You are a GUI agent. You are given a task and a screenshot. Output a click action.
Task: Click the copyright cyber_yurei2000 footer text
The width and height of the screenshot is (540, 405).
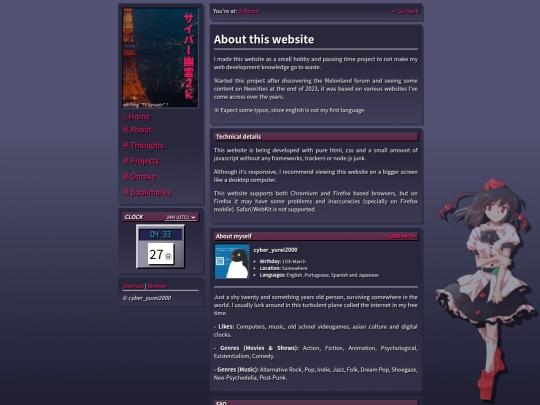(x=147, y=298)
